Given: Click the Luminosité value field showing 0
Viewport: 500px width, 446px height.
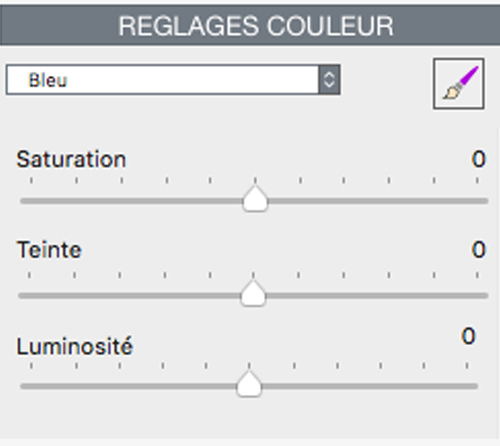Looking at the screenshot, I should (x=468, y=336).
